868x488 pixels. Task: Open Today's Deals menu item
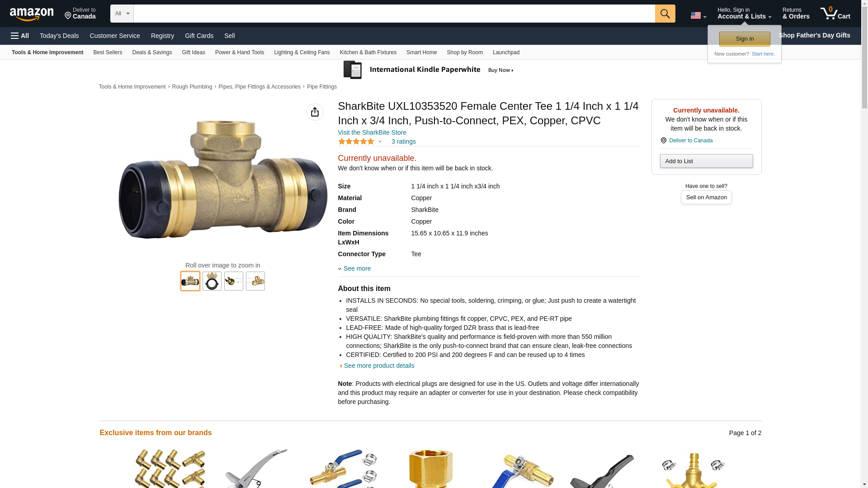pos(59,36)
